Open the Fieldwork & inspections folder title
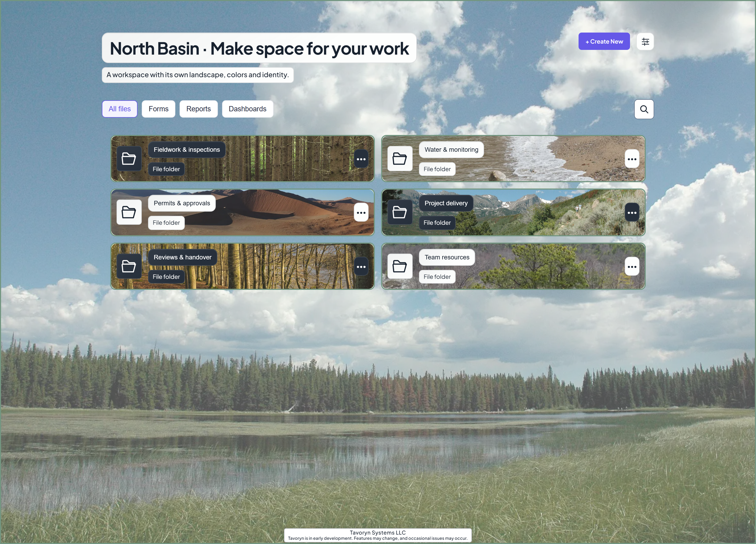Screen dimensions: 756x544 click(x=187, y=150)
